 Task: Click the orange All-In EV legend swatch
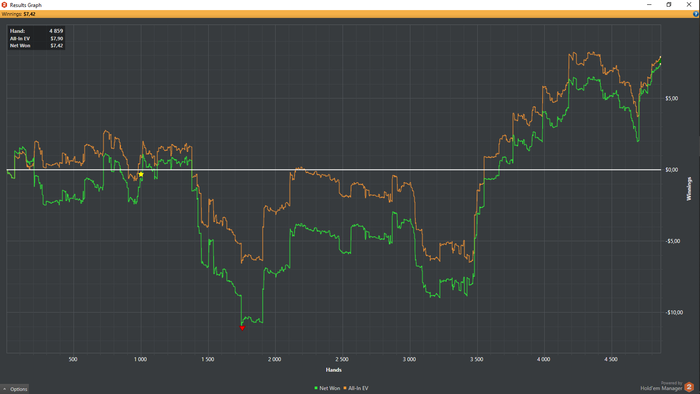[345, 388]
